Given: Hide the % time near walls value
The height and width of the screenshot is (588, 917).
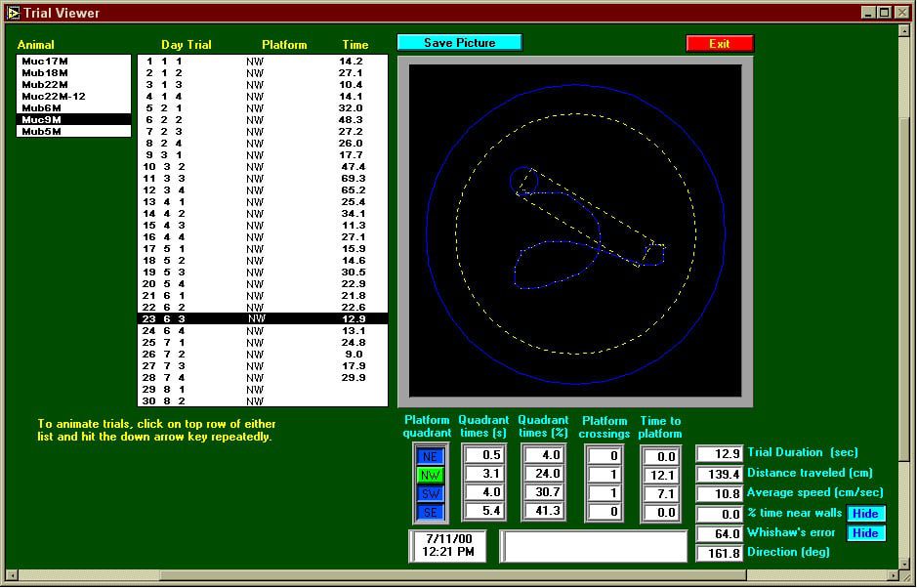Looking at the screenshot, I should click(865, 514).
